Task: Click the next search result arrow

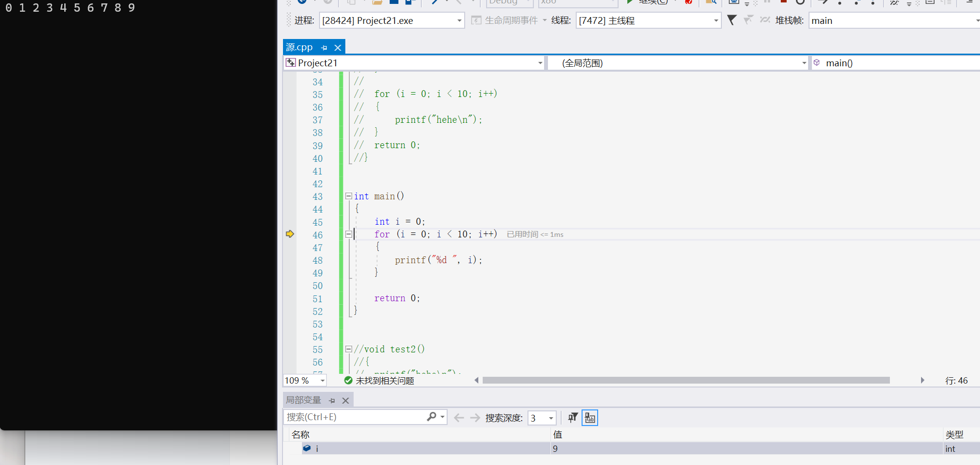Action: click(x=475, y=418)
